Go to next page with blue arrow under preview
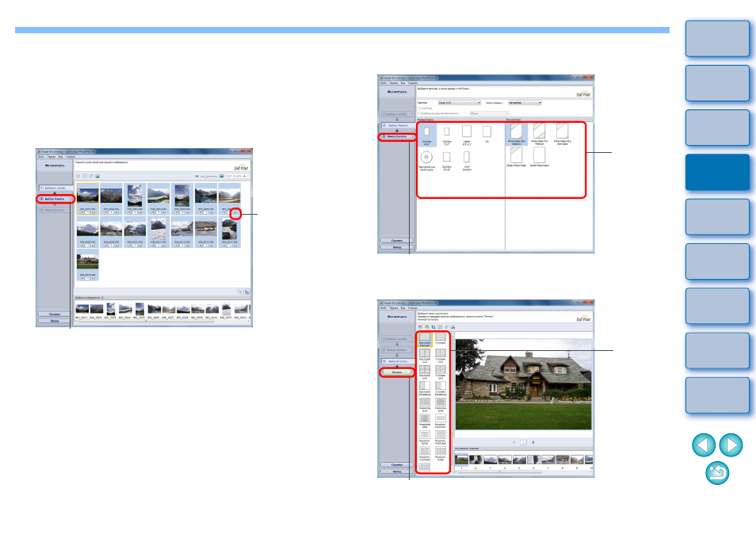The image size is (756, 534). [x=533, y=442]
